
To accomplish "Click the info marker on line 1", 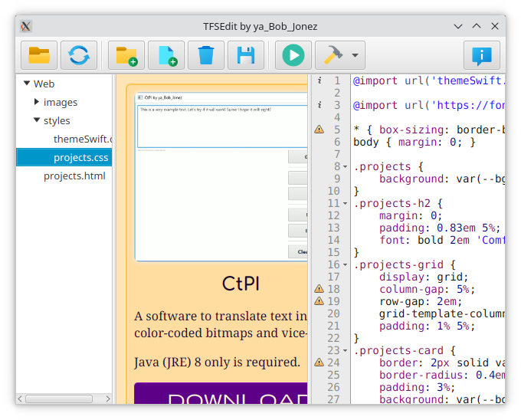I will [x=319, y=80].
